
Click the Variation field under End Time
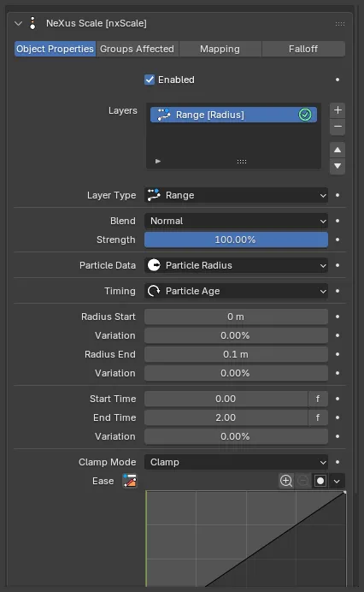236,437
